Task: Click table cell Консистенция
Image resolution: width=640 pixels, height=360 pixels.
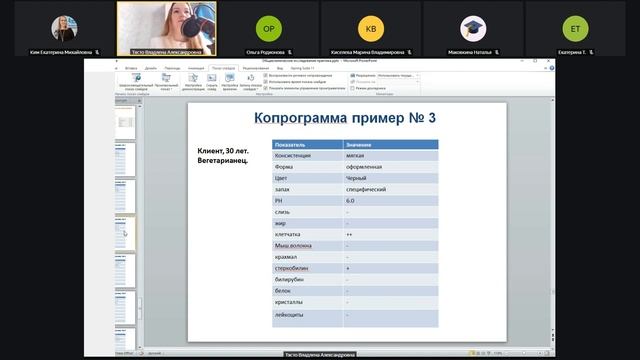Action: tap(307, 156)
